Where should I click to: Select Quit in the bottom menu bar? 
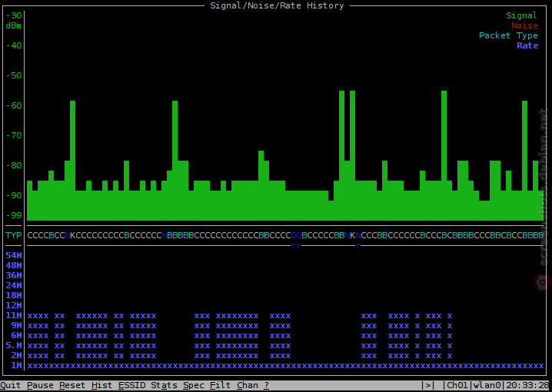click(x=11, y=385)
